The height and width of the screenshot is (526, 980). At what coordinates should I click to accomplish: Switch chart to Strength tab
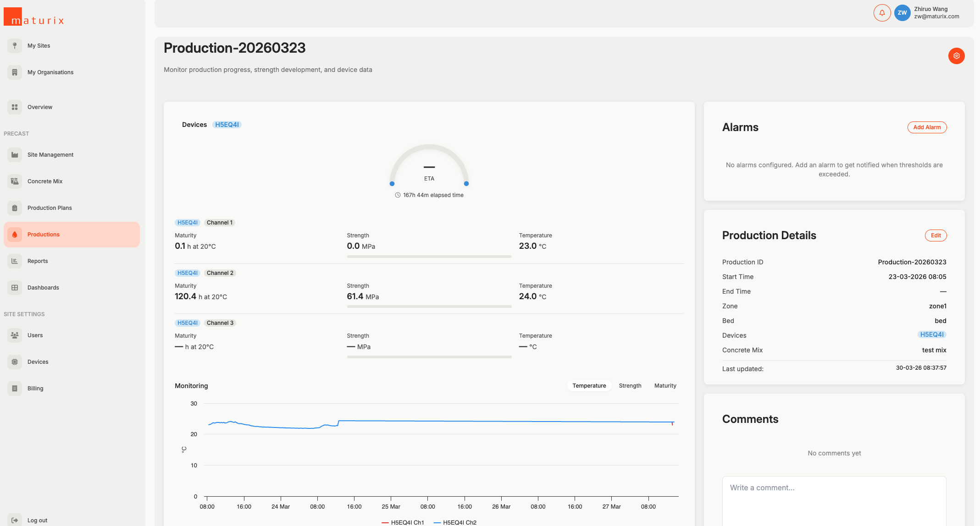tap(630, 386)
